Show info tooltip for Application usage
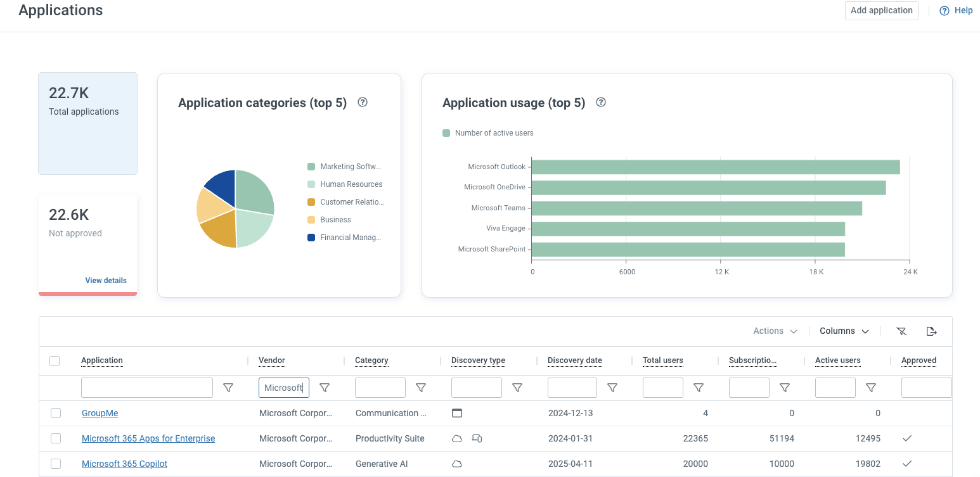 [x=601, y=102]
